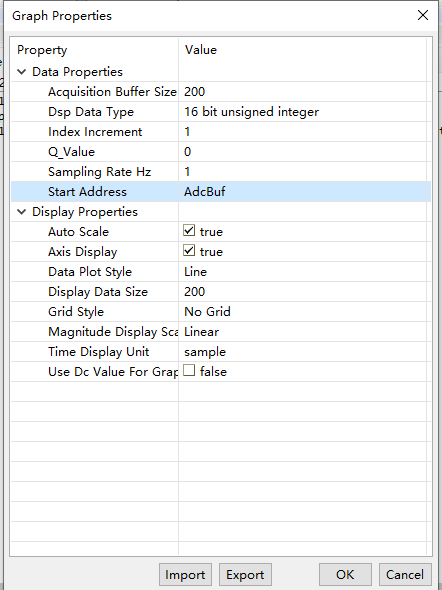The image size is (442, 590).
Task: Close the Graph Properties dialog
Action: [423, 15]
